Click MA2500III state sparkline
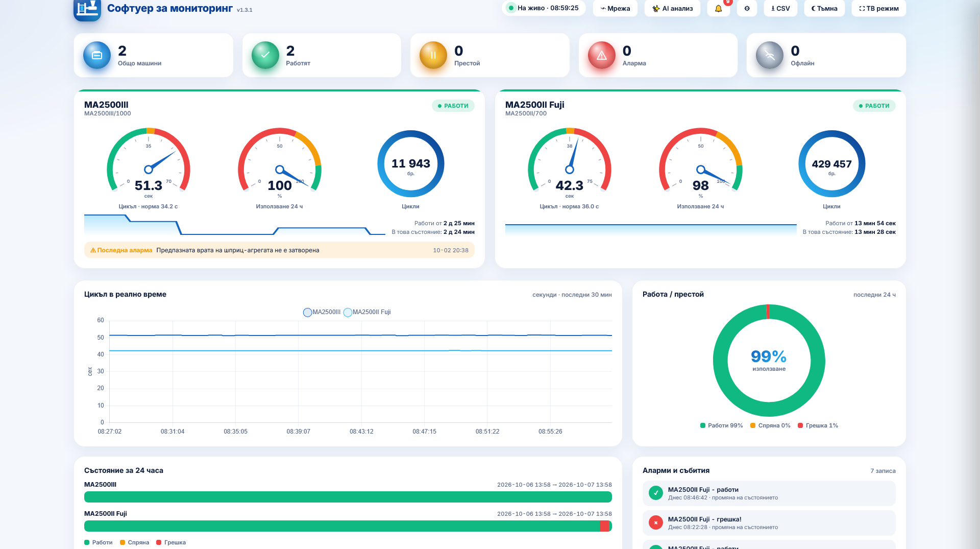This screenshot has width=980, height=549. click(x=235, y=225)
